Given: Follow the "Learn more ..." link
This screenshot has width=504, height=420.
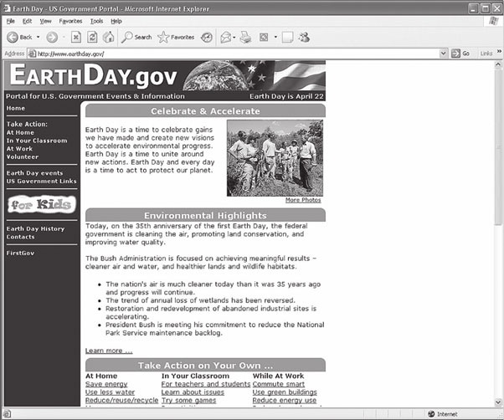Looking at the screenshot, I should tap(109, 351).
